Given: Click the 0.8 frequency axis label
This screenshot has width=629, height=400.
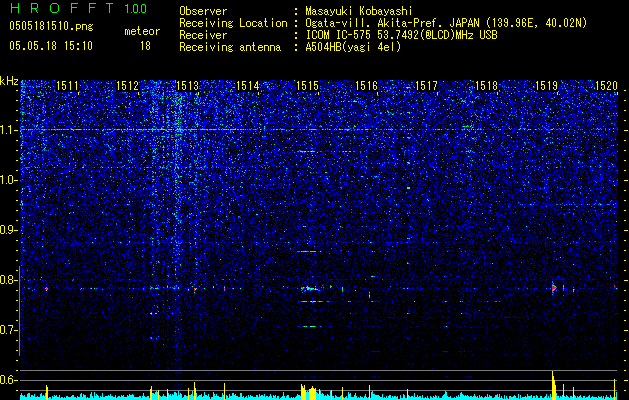Looking at the screenshot, I should 8,280.
